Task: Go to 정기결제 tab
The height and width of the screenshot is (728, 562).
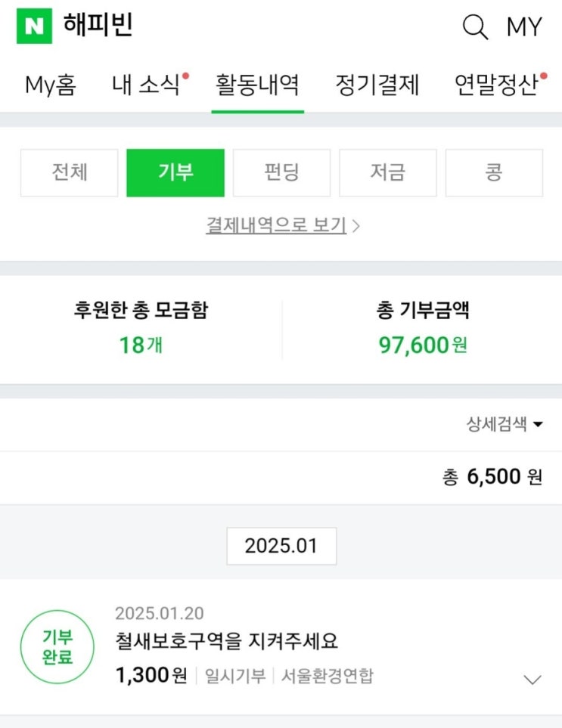Action: (x=377, y=85)
